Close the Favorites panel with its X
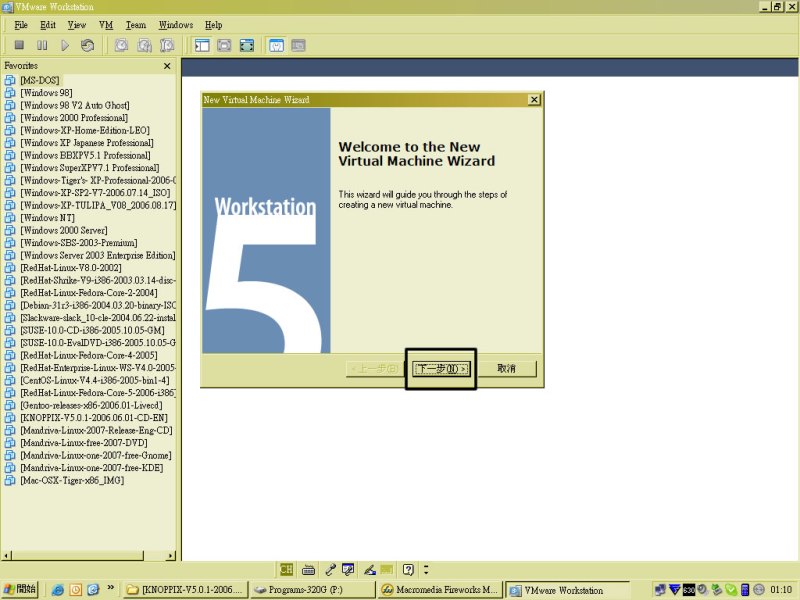This screenshot has height=600, width=800. click(167, 66)
